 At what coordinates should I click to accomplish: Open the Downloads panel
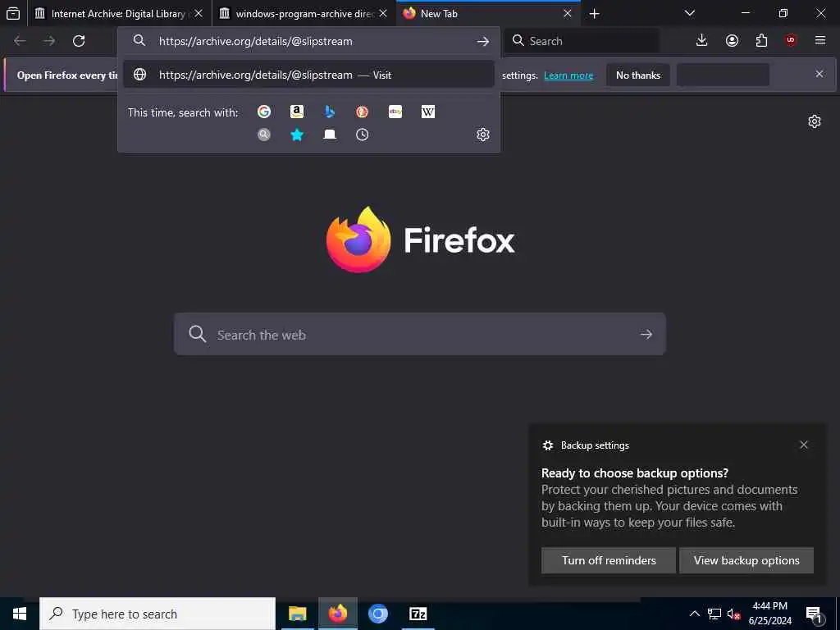702,40
